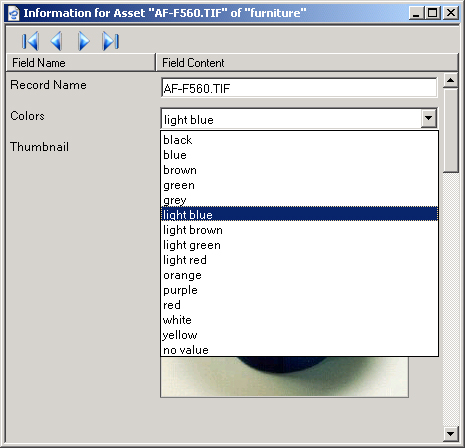Choose the no value entry
Viewport: 465px width, 448px height.
click(299, 350)
